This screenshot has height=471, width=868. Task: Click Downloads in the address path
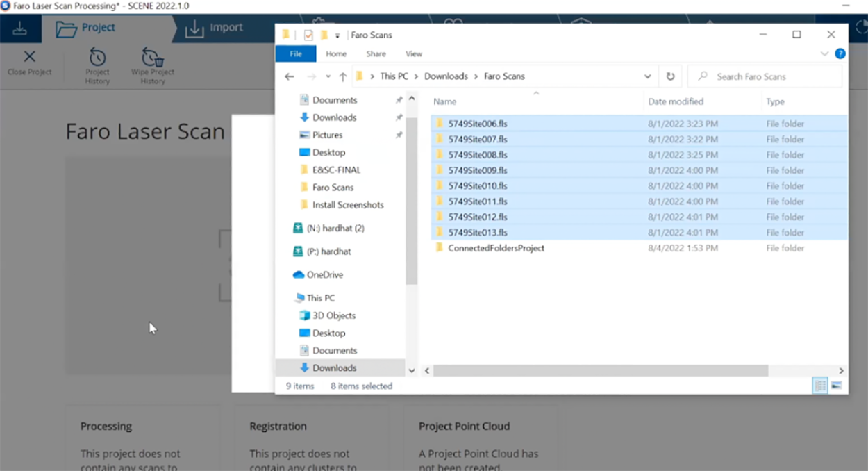446,76
